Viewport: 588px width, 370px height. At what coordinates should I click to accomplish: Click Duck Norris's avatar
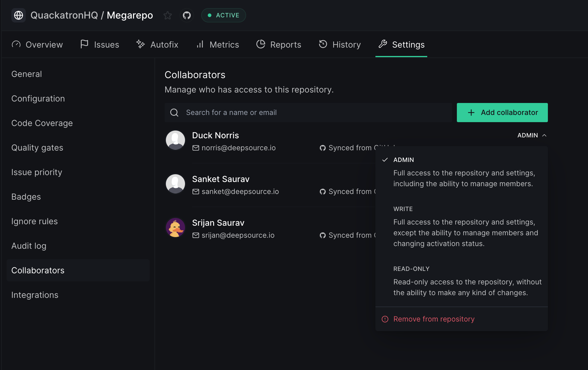[175, 140]
